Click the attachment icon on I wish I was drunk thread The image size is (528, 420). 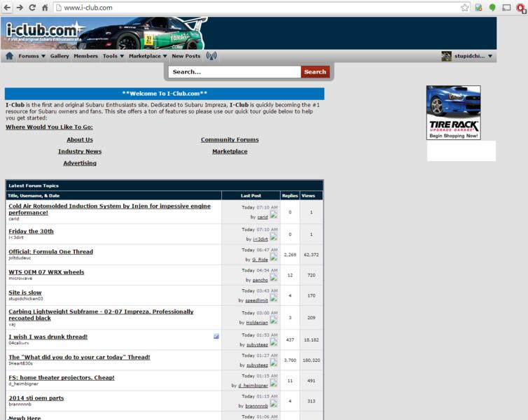click(x=216, y=337)
